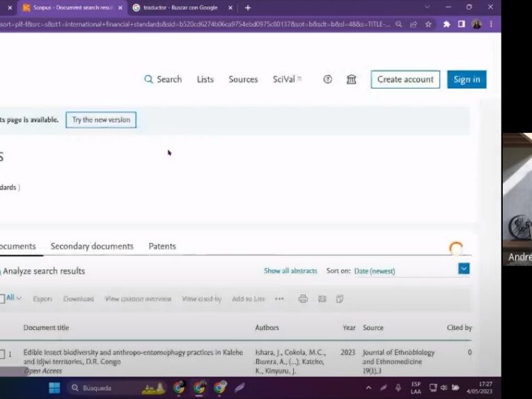Click the third Chrome icon in taskbar
This screenshot has height=399, width=532.
coord(219,387)
